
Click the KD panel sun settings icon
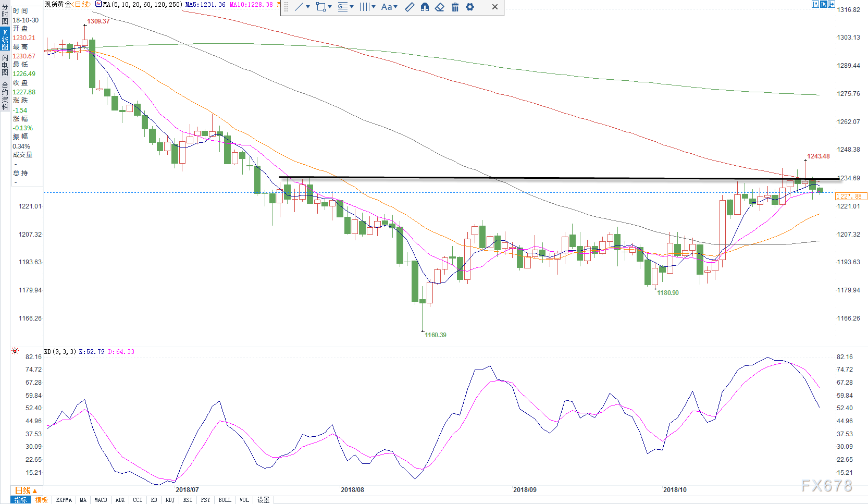click(x=15, y=351)
